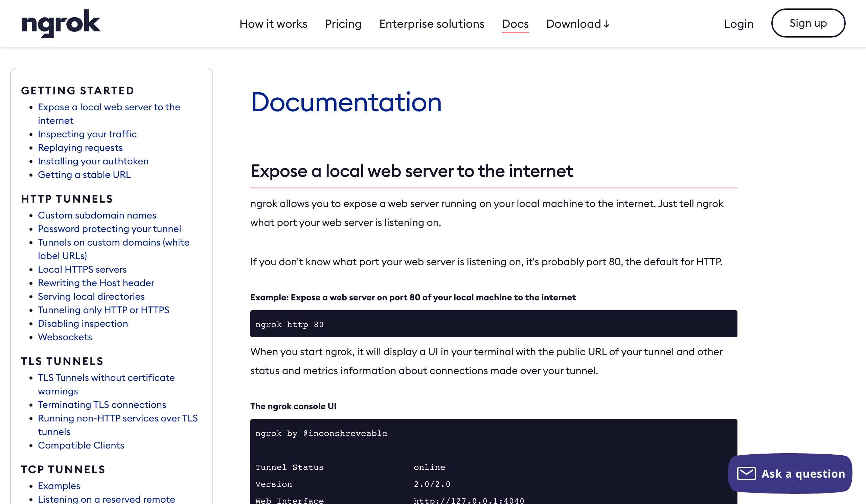
Task: Open Password protecting your tunnel
Action: coord(109,229)
